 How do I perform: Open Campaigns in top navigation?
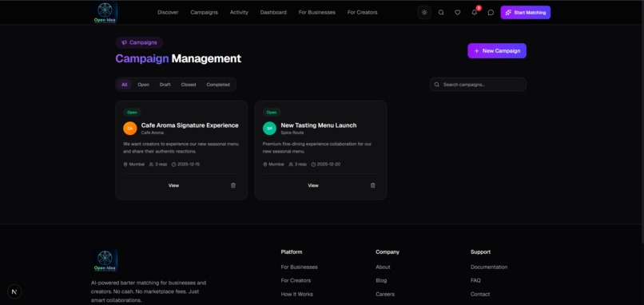(204, 12)
